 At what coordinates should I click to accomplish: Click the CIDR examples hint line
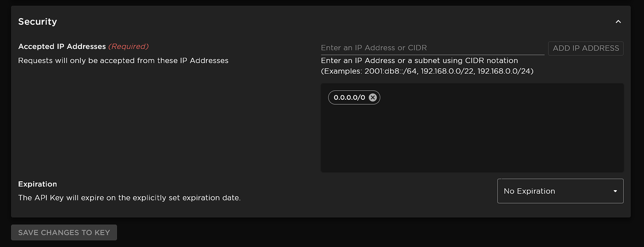point(427,71)
